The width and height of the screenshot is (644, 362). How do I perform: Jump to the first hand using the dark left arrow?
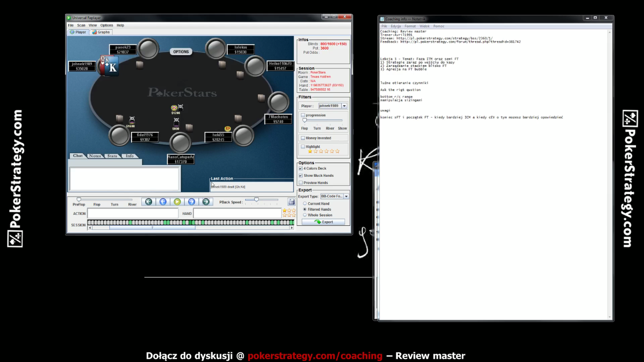(x=149, y=202)
